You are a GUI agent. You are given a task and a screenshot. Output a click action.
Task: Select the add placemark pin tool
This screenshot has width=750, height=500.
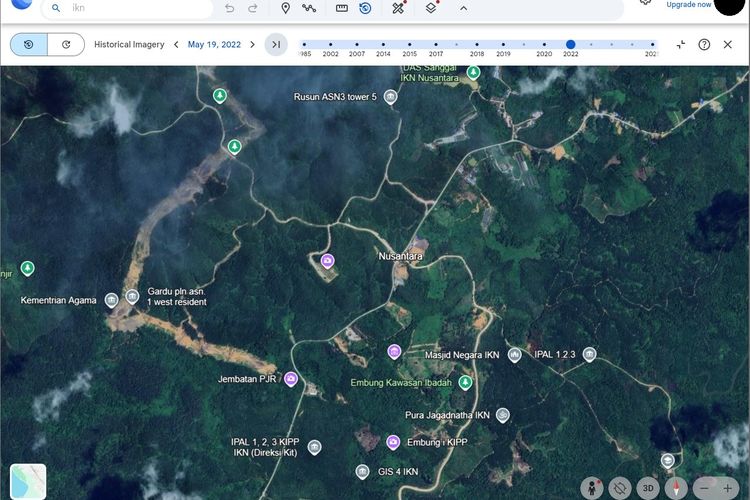pyautogui.click(x=286, y=8)
